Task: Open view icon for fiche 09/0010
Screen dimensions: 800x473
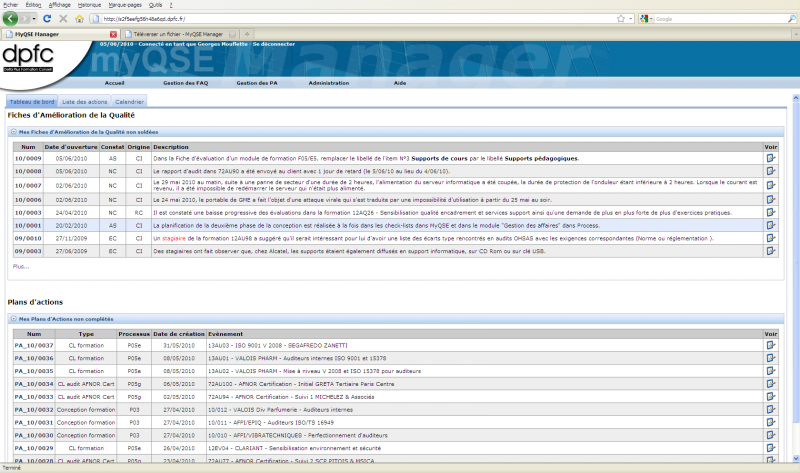Action: 770,238
